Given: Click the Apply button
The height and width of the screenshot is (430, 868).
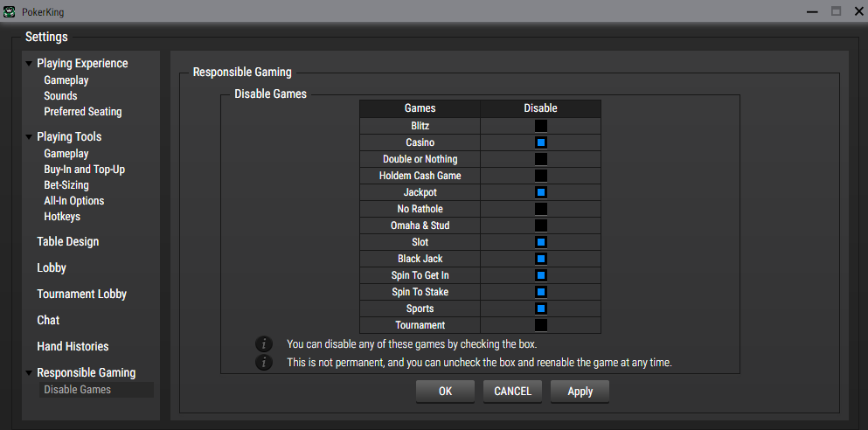Looking at the screenshot, I should coord(580,392).
